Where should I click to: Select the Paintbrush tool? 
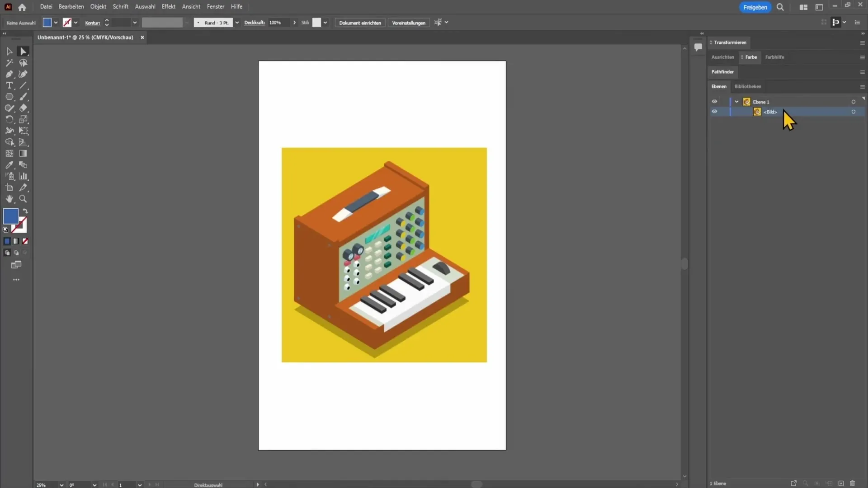23,97
